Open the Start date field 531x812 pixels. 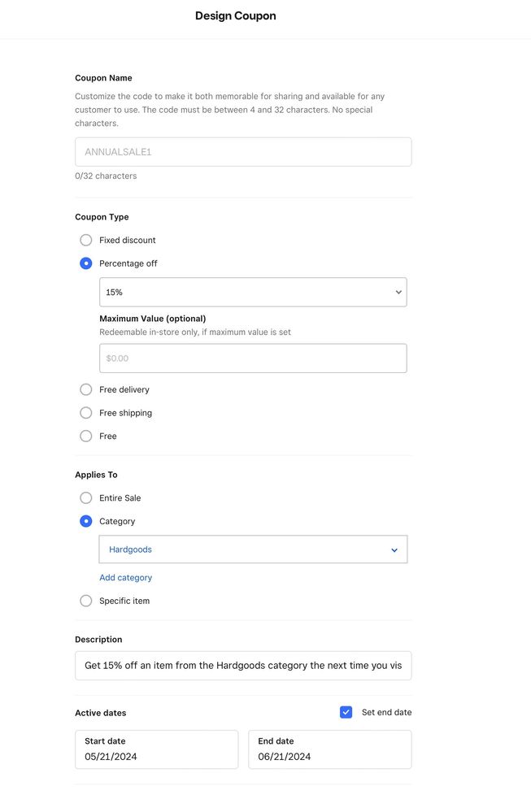tap(156, 749)
